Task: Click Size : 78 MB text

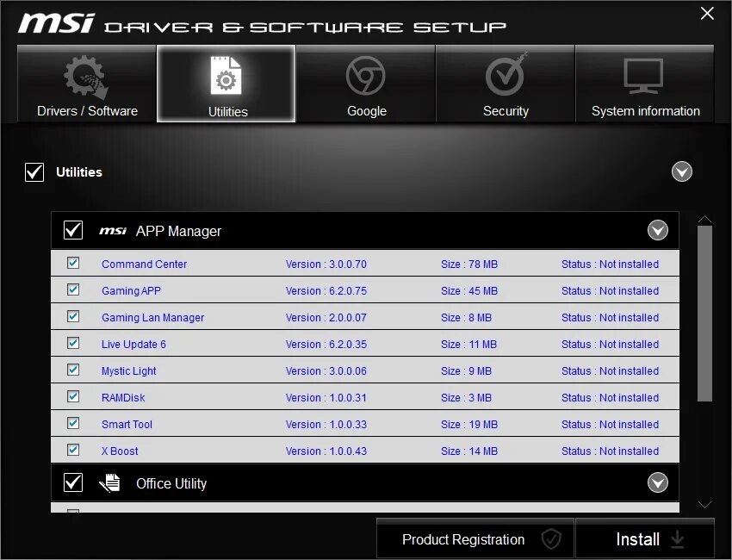Action: 469,264
